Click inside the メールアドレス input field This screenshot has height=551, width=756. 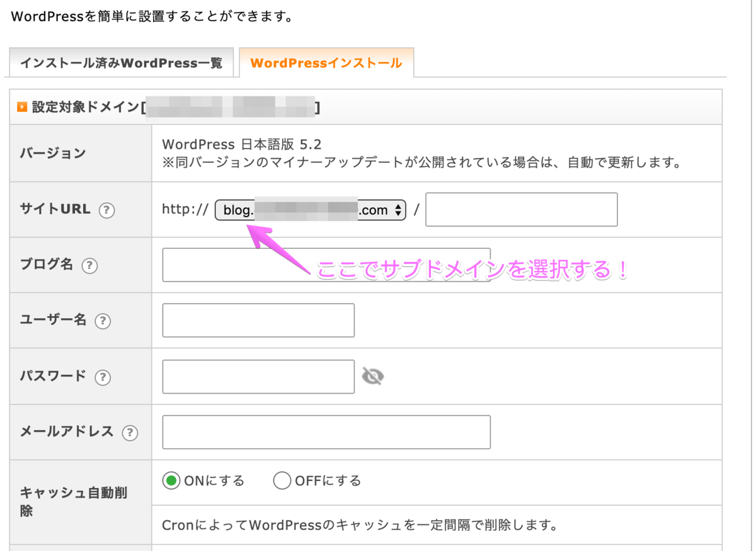tap(326, 432)
